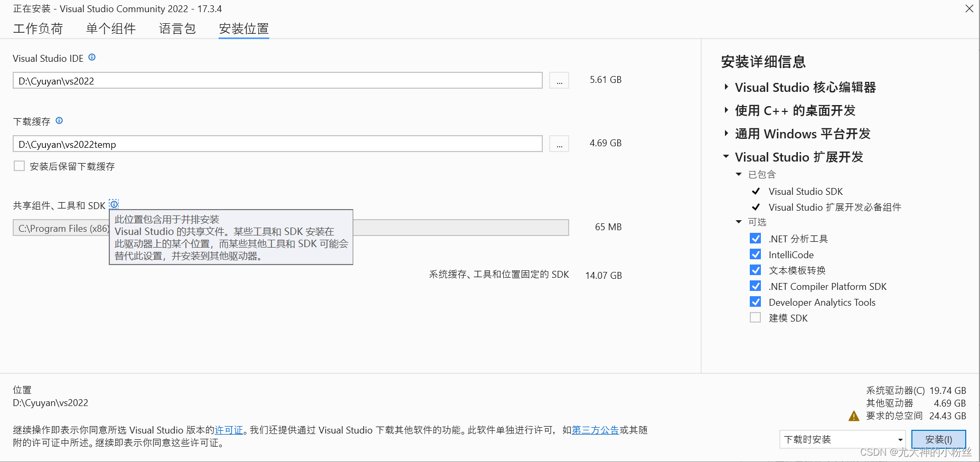The width and height of the screenshot is (980, 462).
Task: Uncheck Developer Analytics Tools
Action: coord(756,302)
